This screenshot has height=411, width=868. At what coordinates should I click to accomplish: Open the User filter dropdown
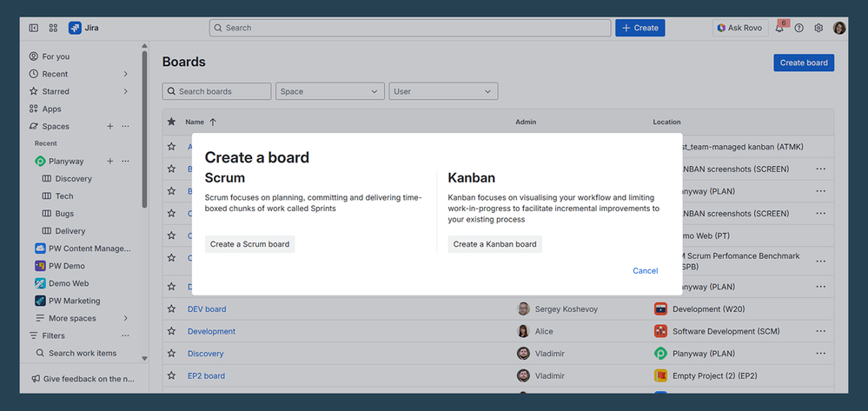443,91
